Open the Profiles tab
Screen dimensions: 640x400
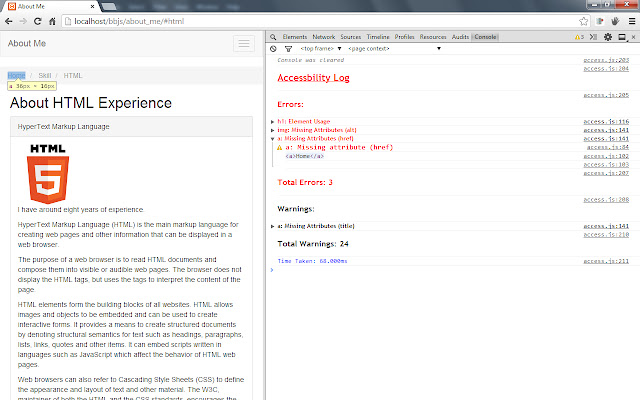coord(404,37)
